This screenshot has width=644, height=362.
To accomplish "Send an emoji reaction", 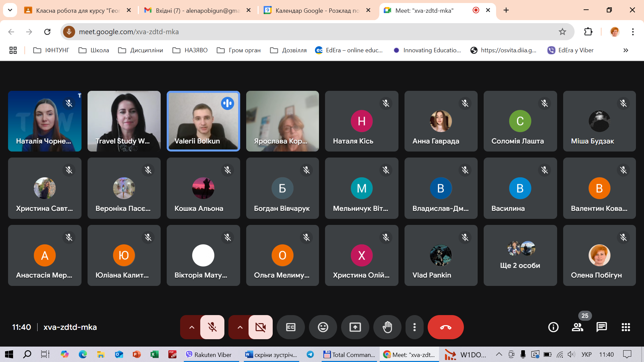I will 323,327.
